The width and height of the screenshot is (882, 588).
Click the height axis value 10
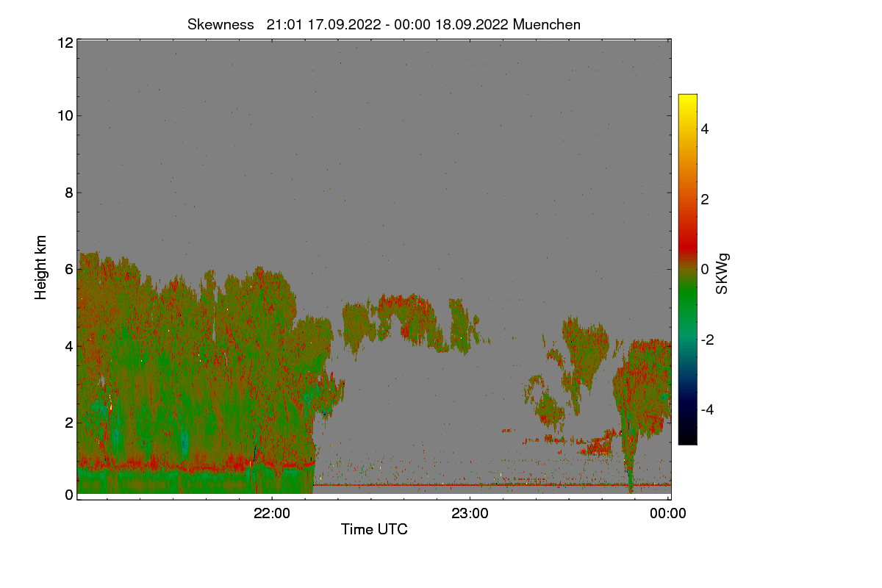click(x=65, y=115)
